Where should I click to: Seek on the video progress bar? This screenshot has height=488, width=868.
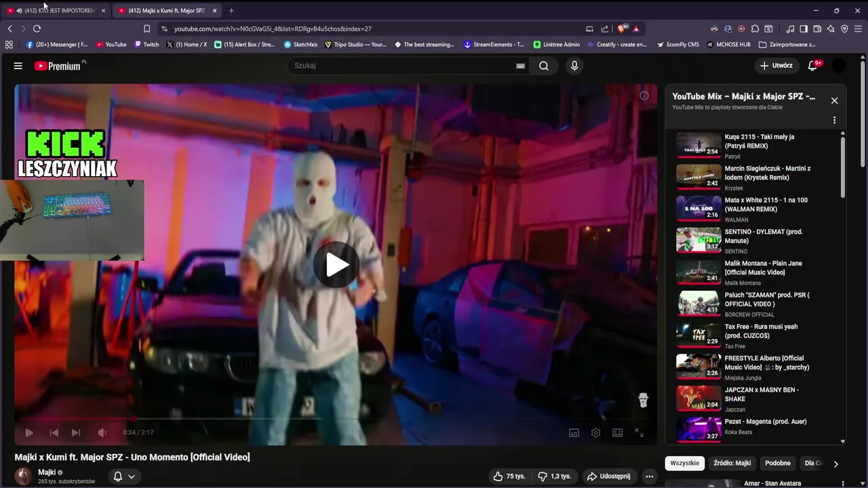[x=336, y=419]
